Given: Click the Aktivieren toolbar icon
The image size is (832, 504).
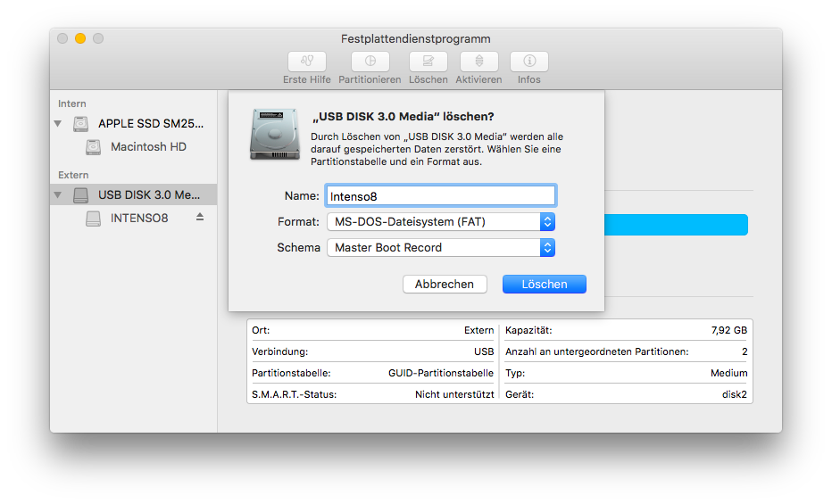Looking at the screenshot, I should [479, 62].
